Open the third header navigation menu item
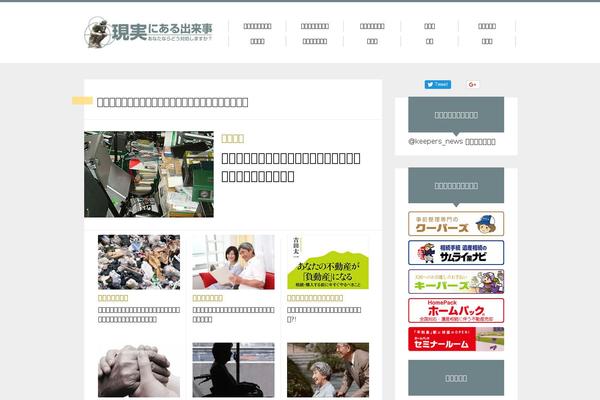The height and width of the screenshot is (400, 600). coord(372,34)
